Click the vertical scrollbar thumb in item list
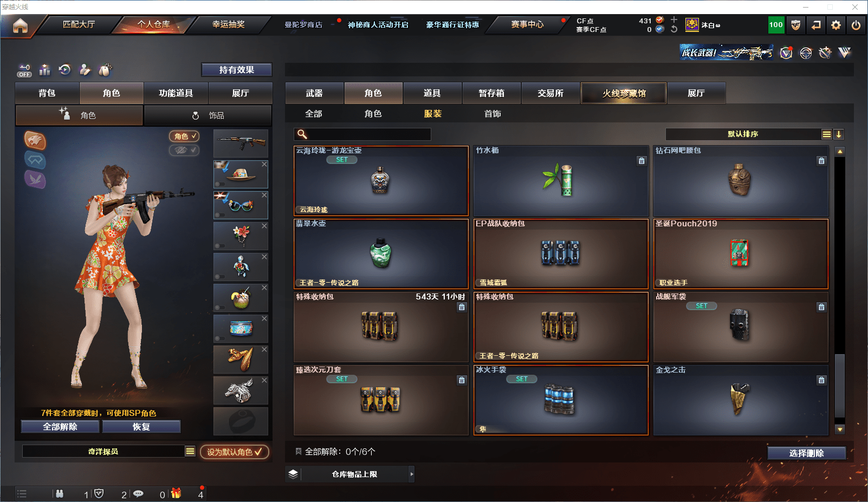868x502 pixels. click(840, 385)
